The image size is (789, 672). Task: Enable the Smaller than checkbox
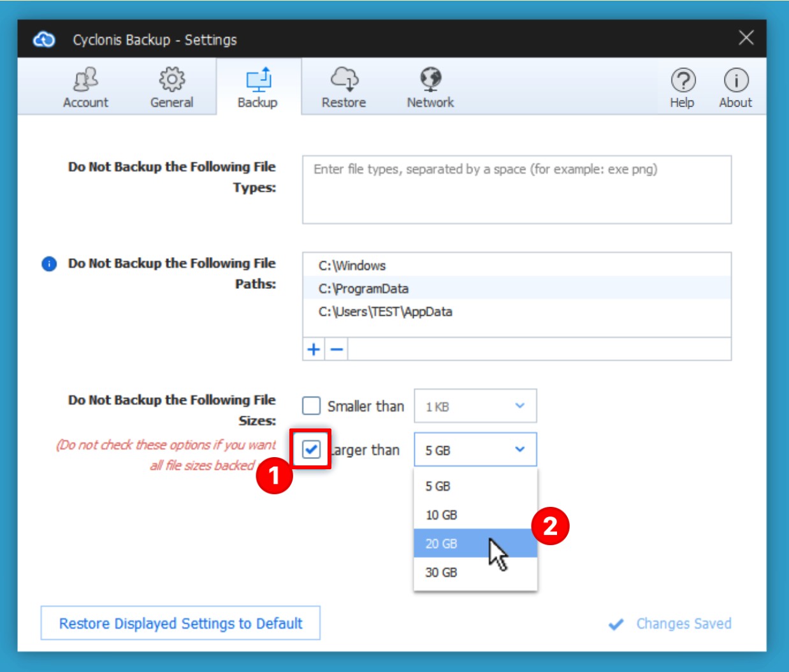311,406
